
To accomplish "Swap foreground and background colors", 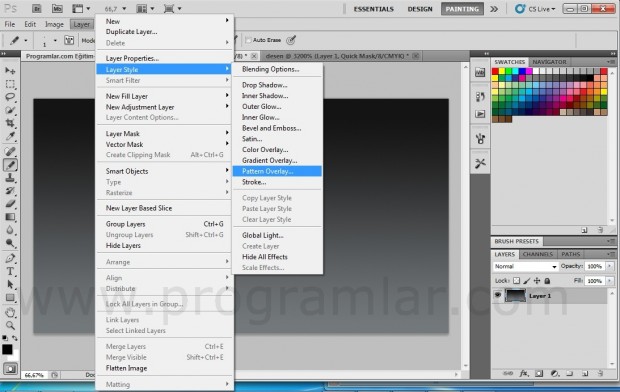I will coord(14,338).
